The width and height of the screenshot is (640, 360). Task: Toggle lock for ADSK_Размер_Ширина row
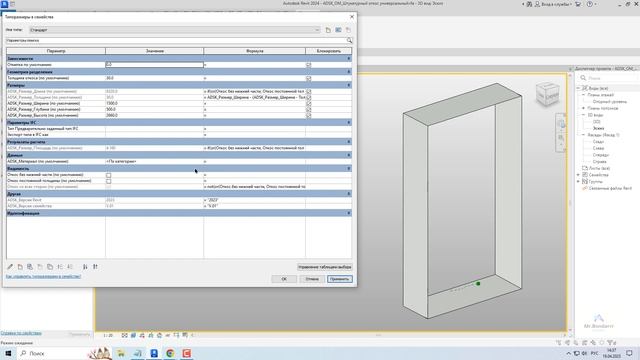click(309, 104)
